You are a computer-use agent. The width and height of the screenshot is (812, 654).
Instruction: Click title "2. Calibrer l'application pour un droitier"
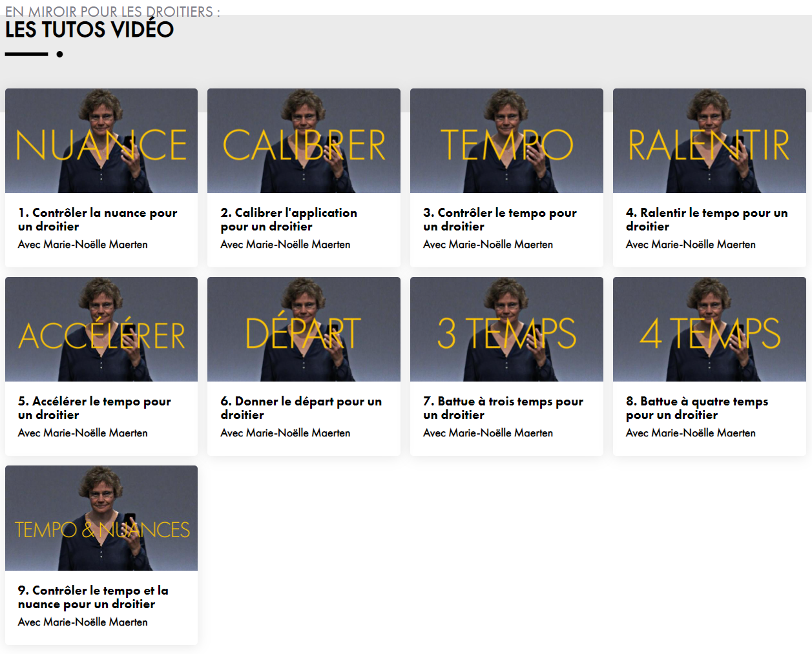tap(289, 220)
